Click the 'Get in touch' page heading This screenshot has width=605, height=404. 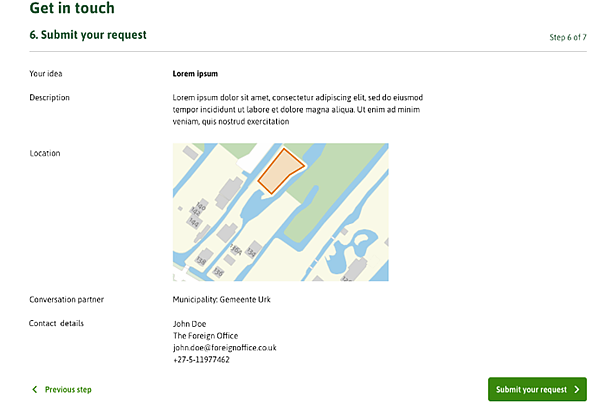72,9
